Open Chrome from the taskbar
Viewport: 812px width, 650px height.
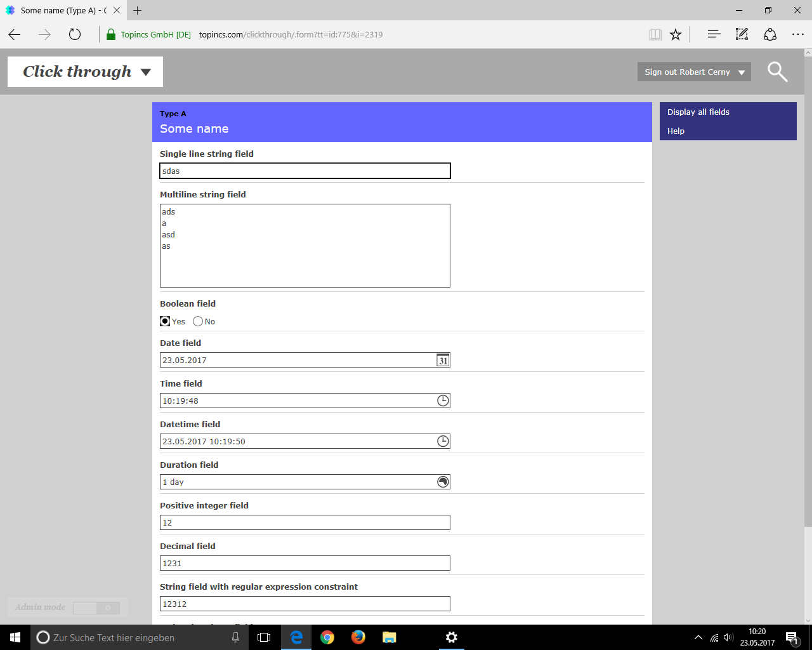point(327,637)
